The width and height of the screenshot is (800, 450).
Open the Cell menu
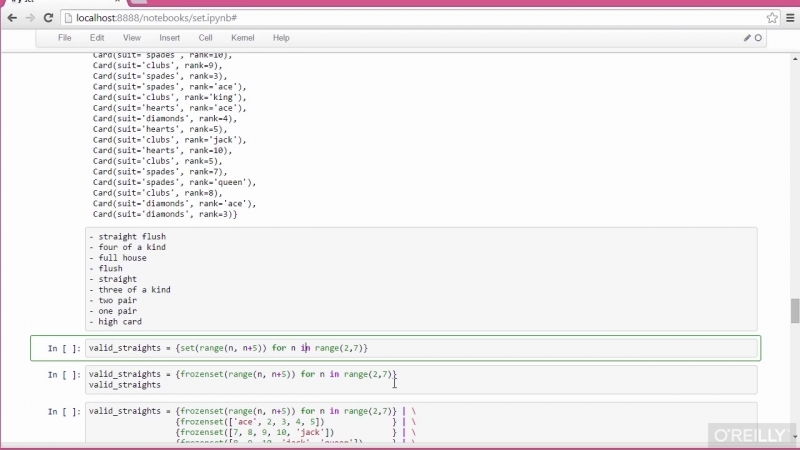click(x=206, y=38)
